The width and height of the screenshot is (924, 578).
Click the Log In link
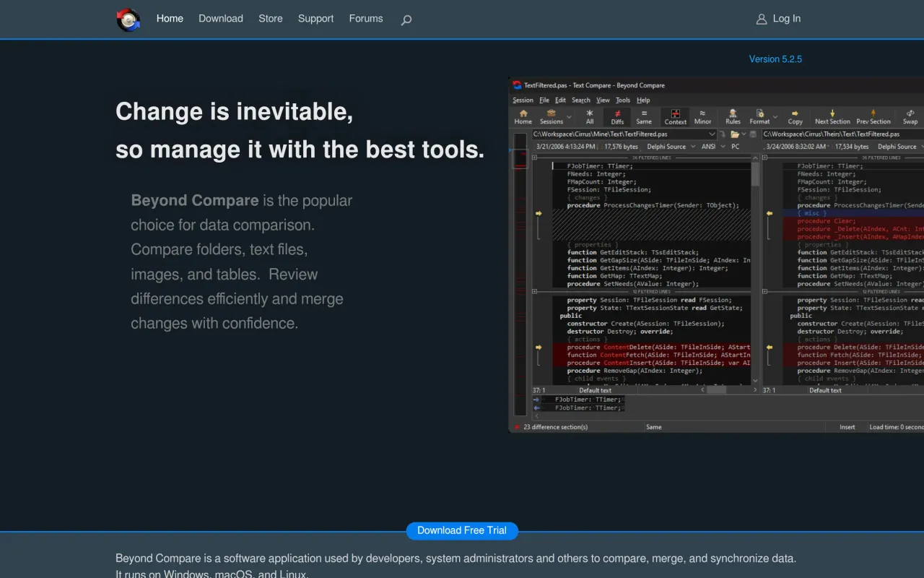(786, 19)
